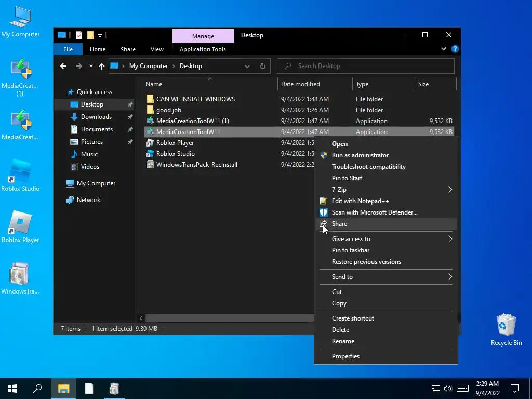Click the installer package taskbar icon

point(114,389)
